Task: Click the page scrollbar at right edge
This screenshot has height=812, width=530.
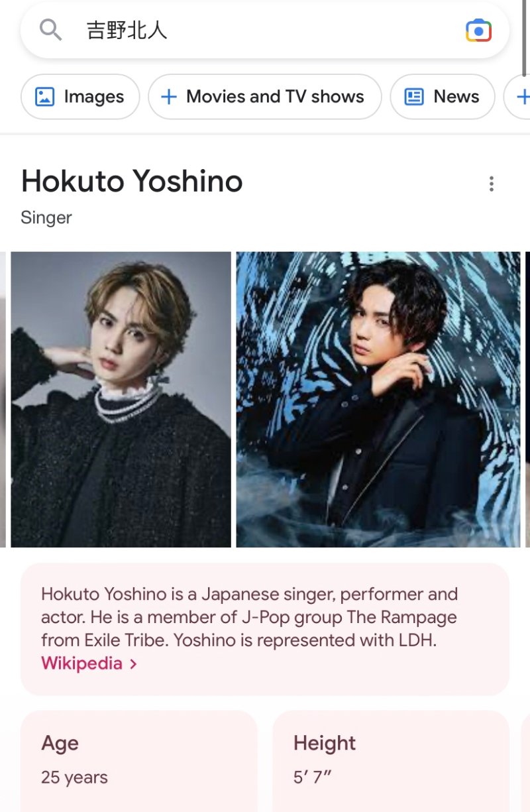Action: coord(525,38)
